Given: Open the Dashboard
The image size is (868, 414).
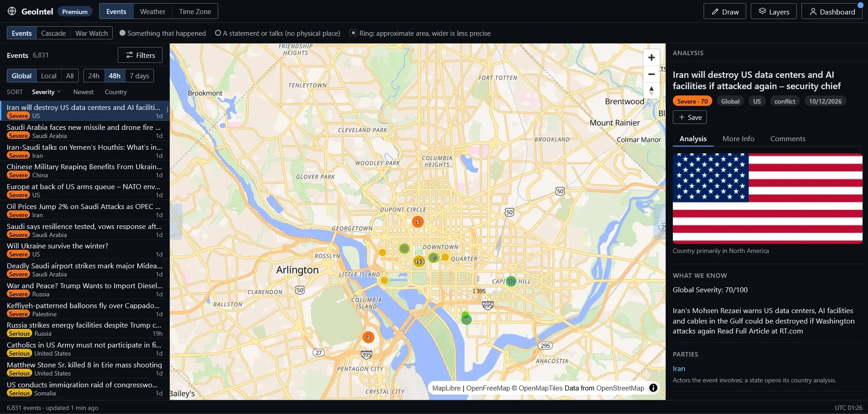Looking at the screenshot, I should coord(832,11).
